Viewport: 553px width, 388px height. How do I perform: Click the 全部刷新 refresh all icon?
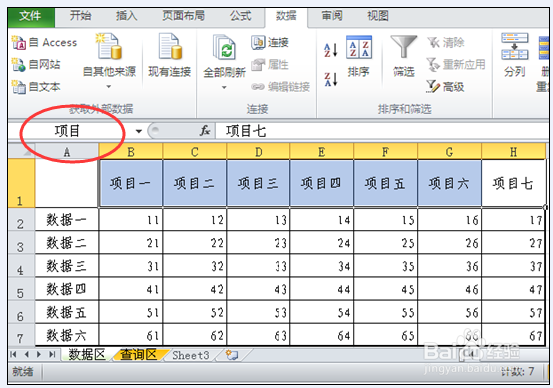click(224, 48)
